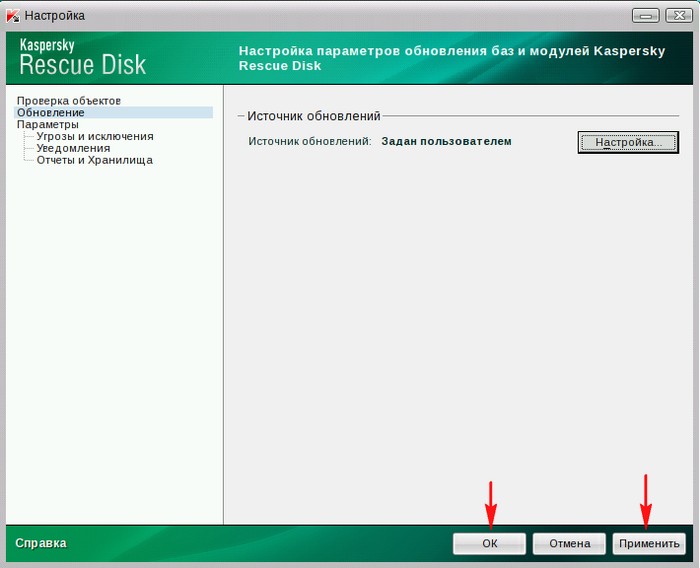Confirm settings with the ОК button
Viewport: 700px width, 568px height.
tap(489, 543)
